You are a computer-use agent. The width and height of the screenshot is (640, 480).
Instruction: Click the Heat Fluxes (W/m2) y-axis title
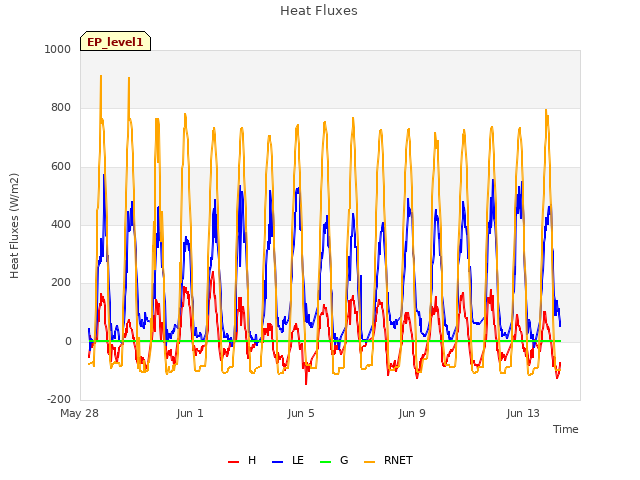(x=14, y=226)
